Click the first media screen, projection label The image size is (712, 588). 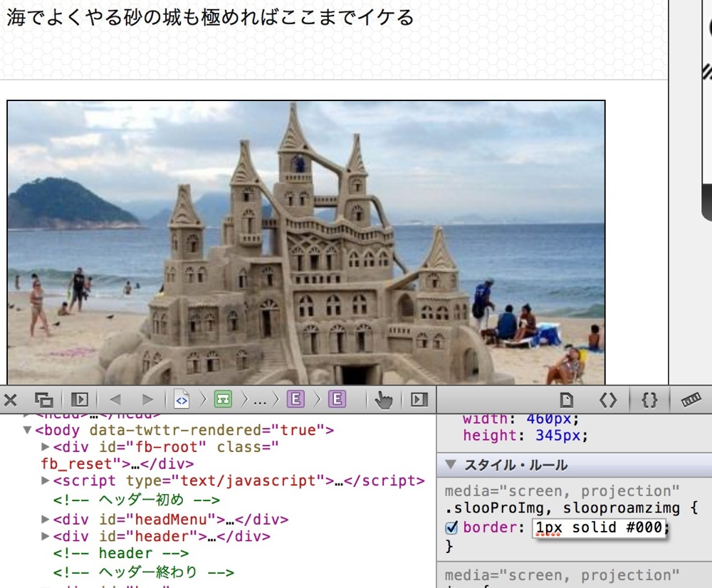pos(562,491)
